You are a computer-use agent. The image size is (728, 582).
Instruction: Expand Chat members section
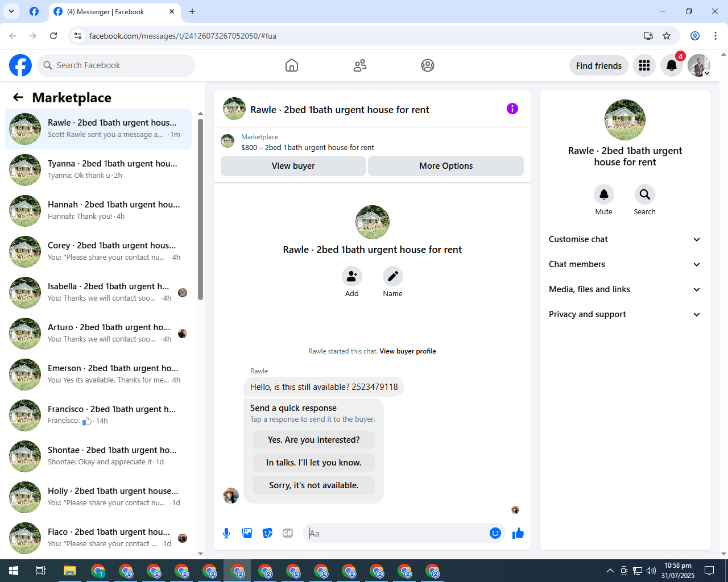(x=625, y=264)
